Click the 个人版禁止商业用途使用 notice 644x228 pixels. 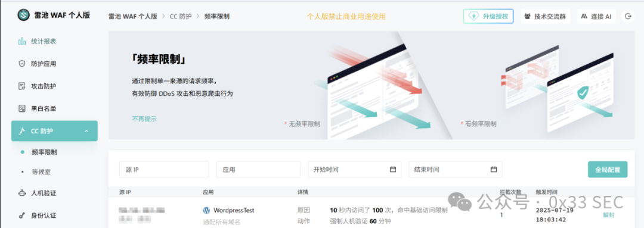(346, 17)
